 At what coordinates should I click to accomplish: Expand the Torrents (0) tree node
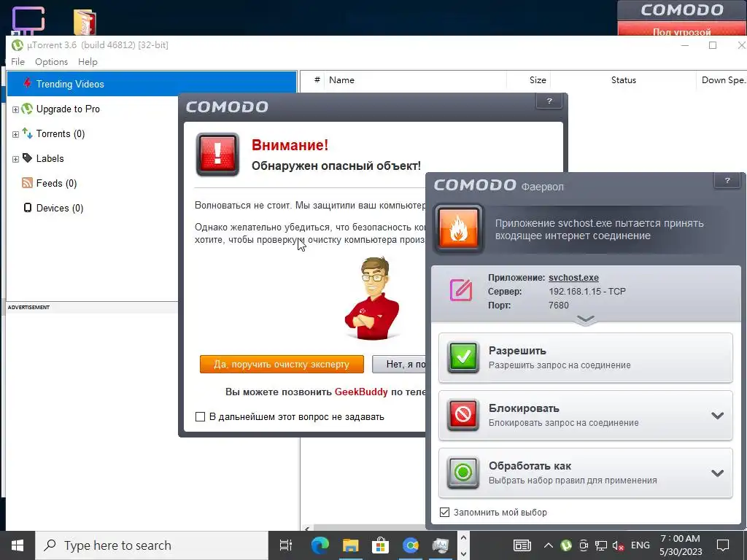point(15,134)
